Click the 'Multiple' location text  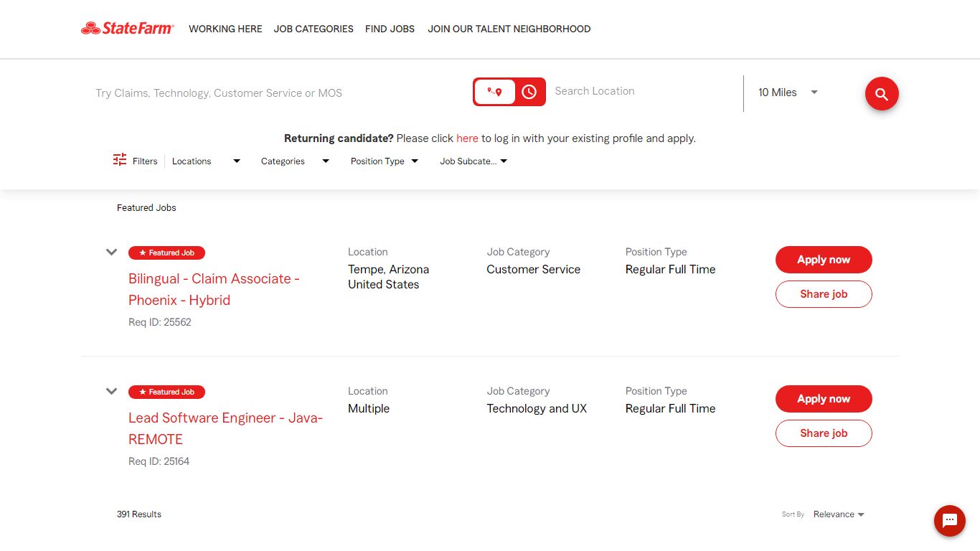click(369, 408)
